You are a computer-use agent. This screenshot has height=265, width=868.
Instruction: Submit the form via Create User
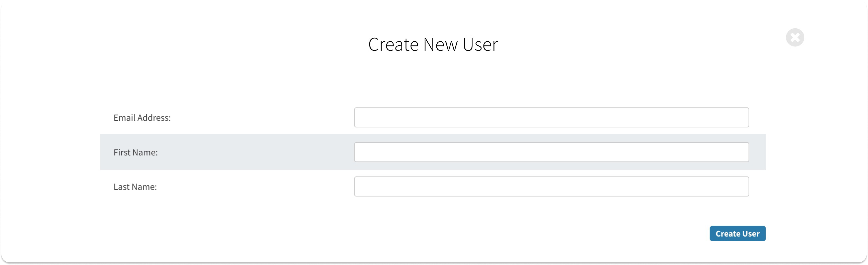click(737, 233)
